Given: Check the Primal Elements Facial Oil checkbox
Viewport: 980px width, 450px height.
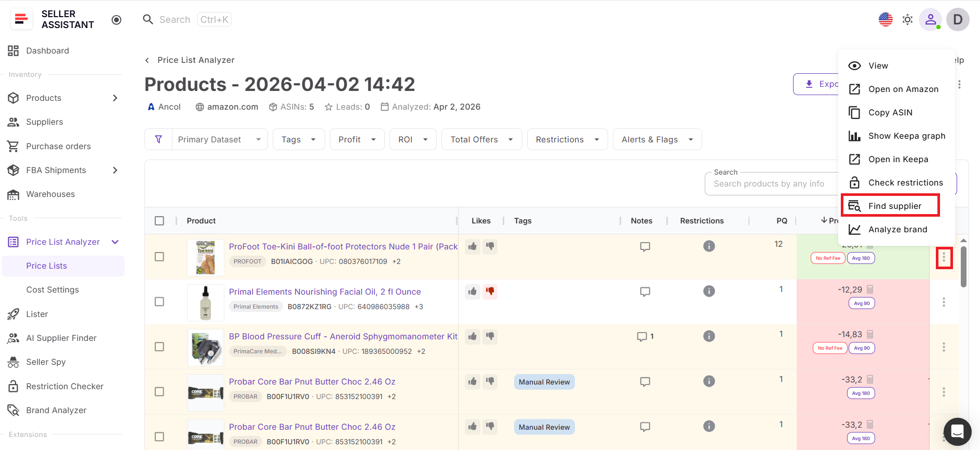Looking at the screenshot, I should 159,302.
